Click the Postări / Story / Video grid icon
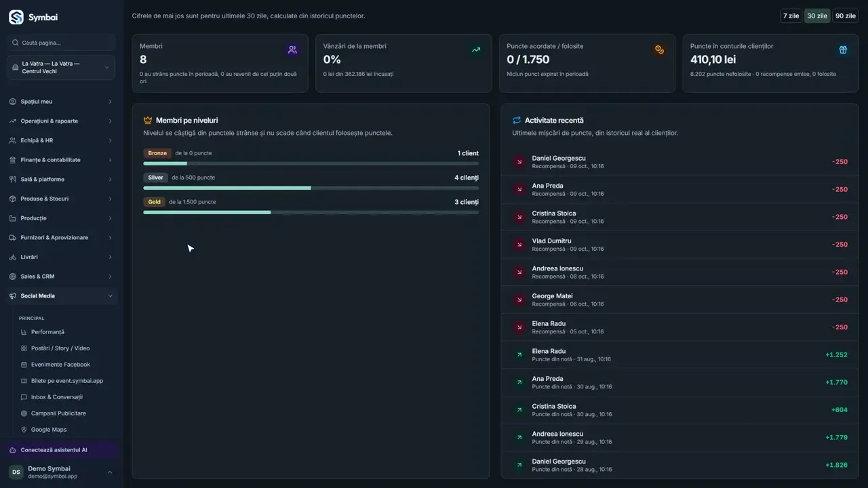Screen dimensions: 868x488 pos(24,348)
